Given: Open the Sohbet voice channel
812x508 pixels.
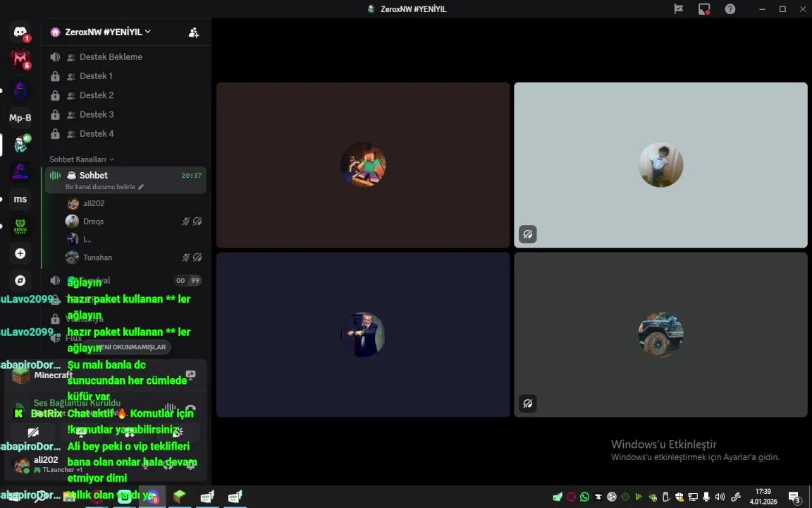Looking at the screenshot, I should [x=126, y=179].
